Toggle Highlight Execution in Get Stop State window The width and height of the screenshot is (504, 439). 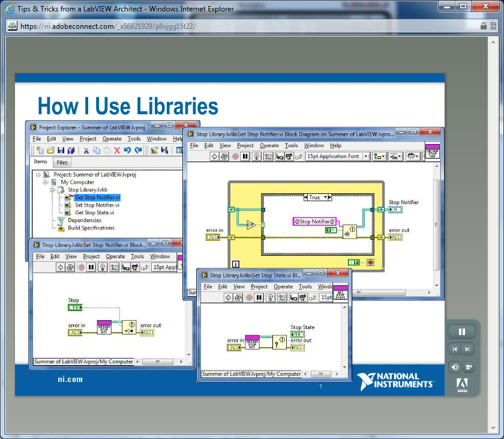tap(271, 297)
